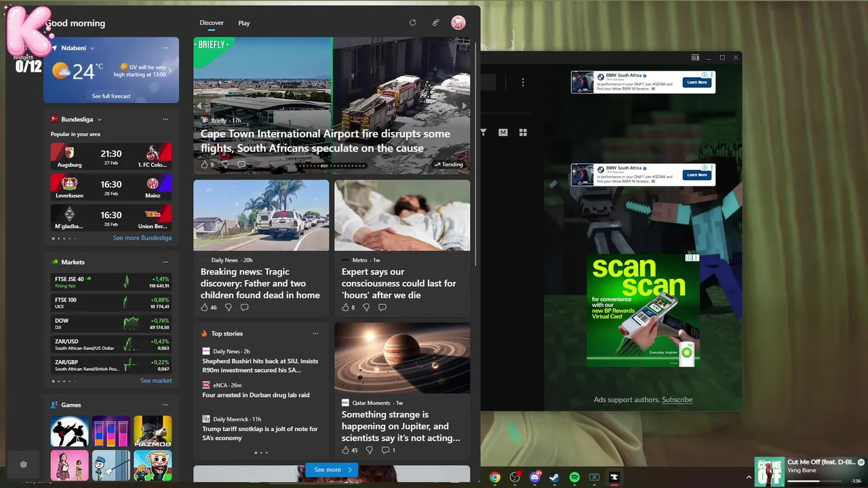Switch to the Discover tab
Image resolution: width=868 pixels, height=488 pixels.
point(212,23)
